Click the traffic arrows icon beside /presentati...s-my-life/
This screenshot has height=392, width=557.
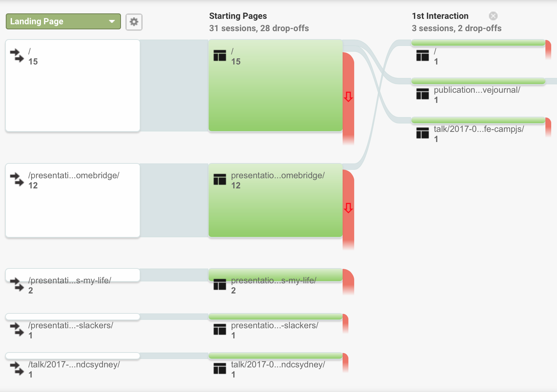point(17,284)
